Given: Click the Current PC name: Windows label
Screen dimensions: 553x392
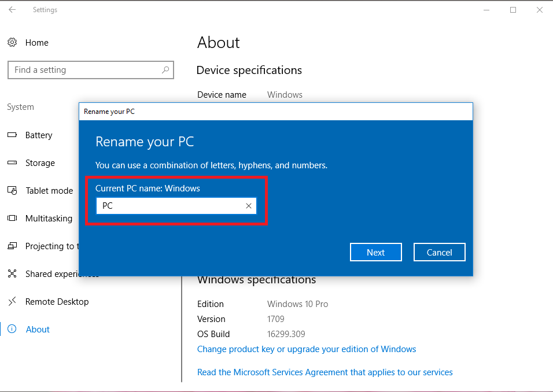Looking at the screenshot, I should [148, 188].
